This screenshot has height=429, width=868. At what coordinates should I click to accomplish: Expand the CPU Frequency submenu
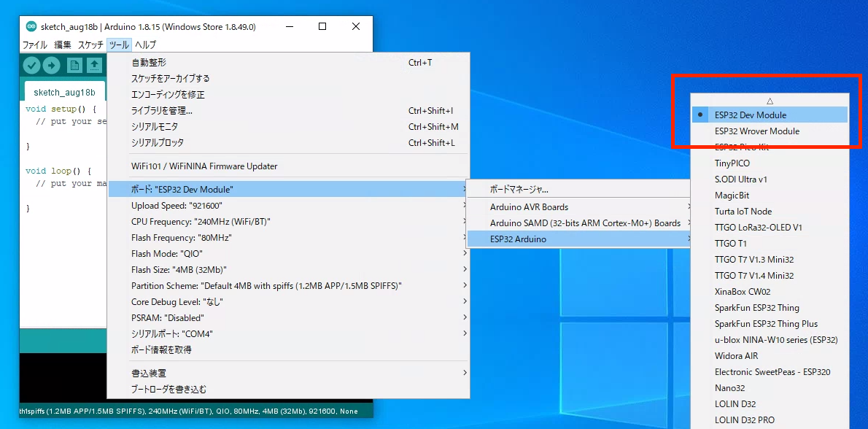coord(288,221)
